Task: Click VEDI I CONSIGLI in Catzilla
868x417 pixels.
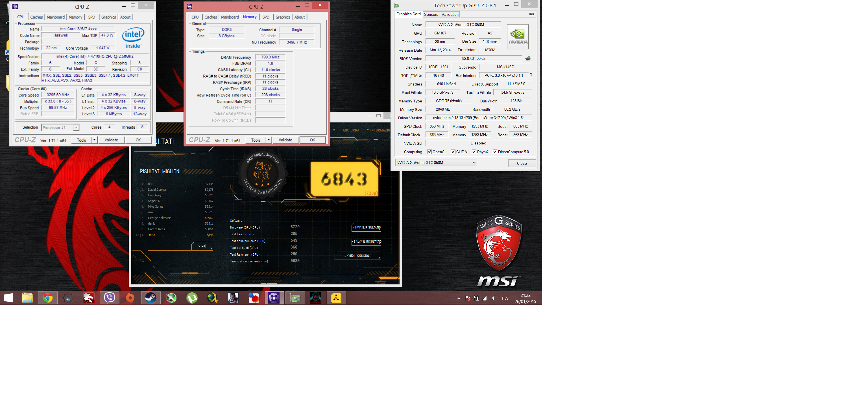Action: pos(358,256)
